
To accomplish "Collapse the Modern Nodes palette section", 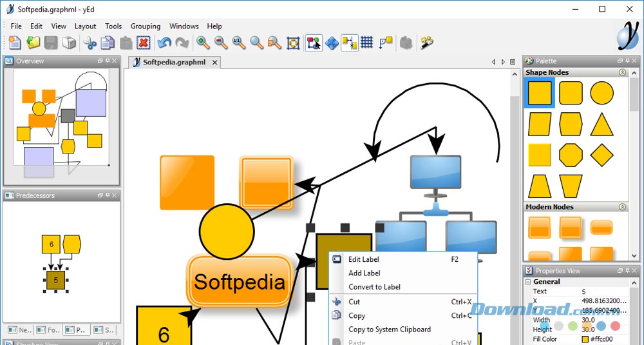I will click(622, 207).
